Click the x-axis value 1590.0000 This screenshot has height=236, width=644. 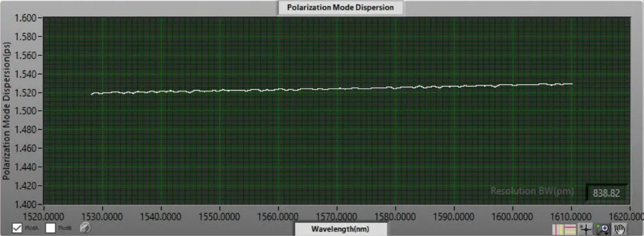click(455, 216)
